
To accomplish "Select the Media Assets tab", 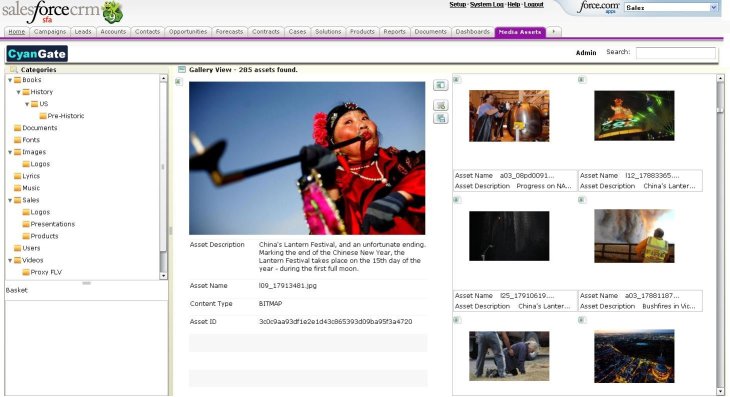I will point(520,32).
